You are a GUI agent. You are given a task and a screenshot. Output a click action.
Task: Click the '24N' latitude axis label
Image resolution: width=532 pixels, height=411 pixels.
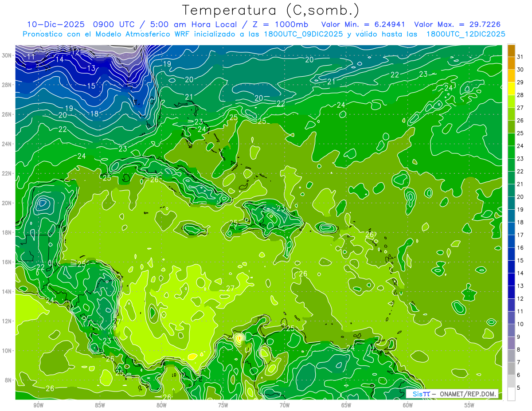tap(7, 144)
